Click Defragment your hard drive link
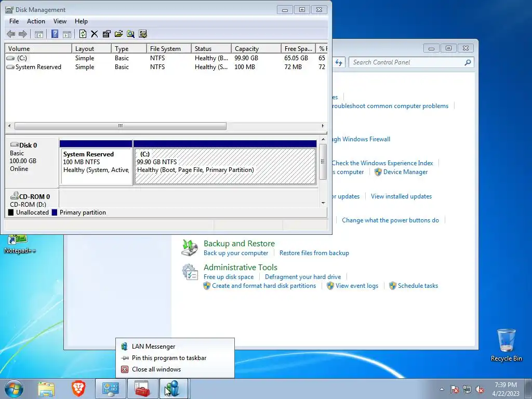 click(303, 277)
